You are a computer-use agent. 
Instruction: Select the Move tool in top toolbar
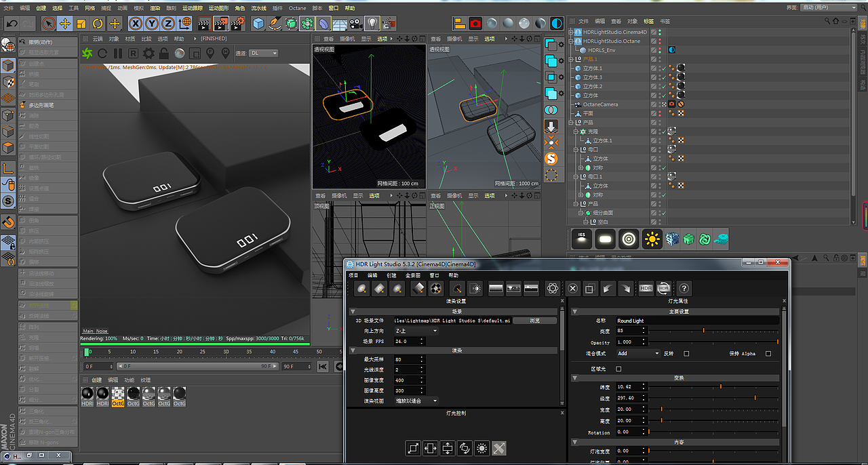(65, 24)
